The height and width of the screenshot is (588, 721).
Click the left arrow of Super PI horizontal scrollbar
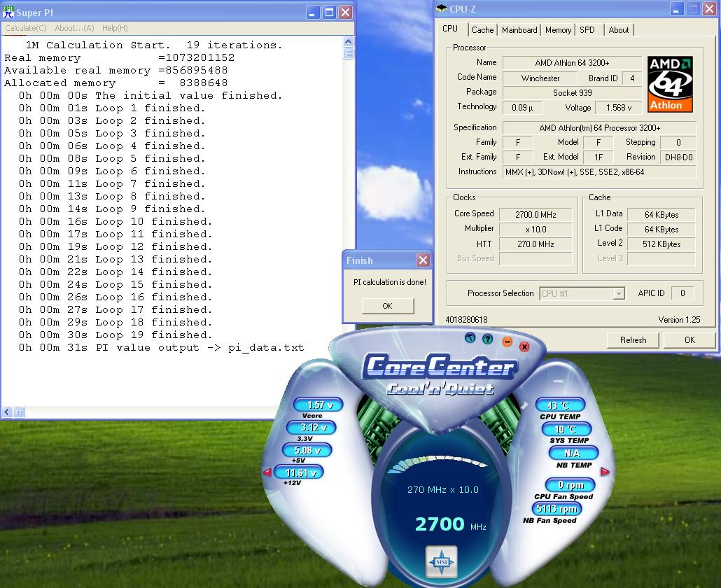tap(7, 412)
